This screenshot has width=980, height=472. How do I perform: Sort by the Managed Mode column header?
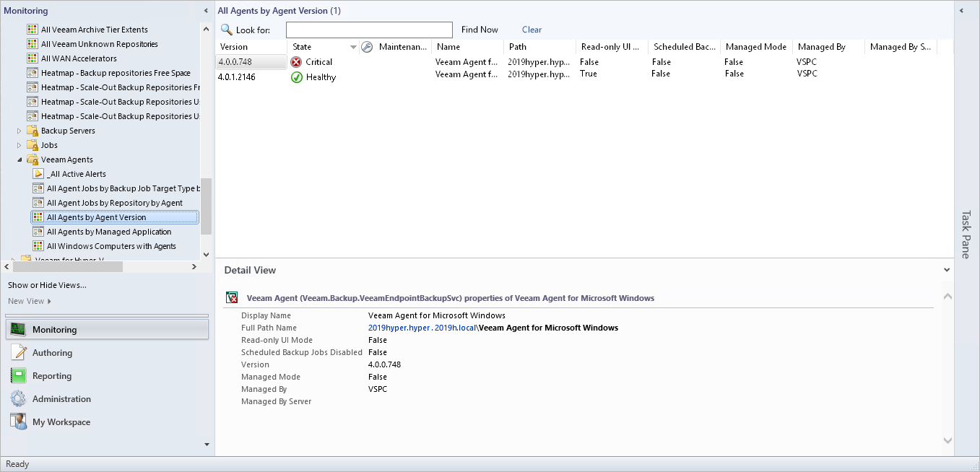756,47
